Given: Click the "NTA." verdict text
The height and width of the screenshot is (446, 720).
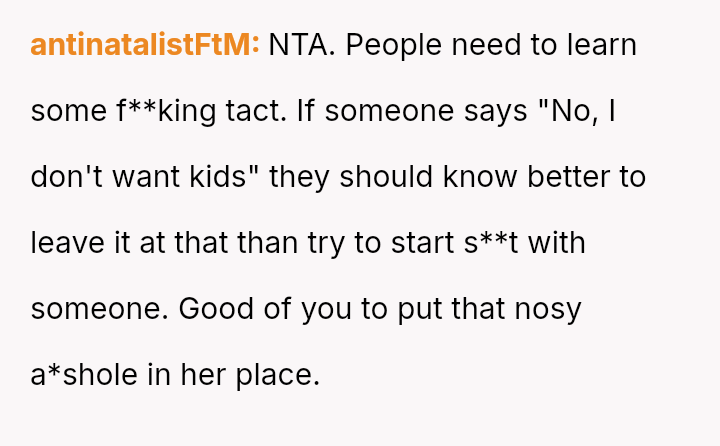Looking at the screenshot, I should point(296,45).
